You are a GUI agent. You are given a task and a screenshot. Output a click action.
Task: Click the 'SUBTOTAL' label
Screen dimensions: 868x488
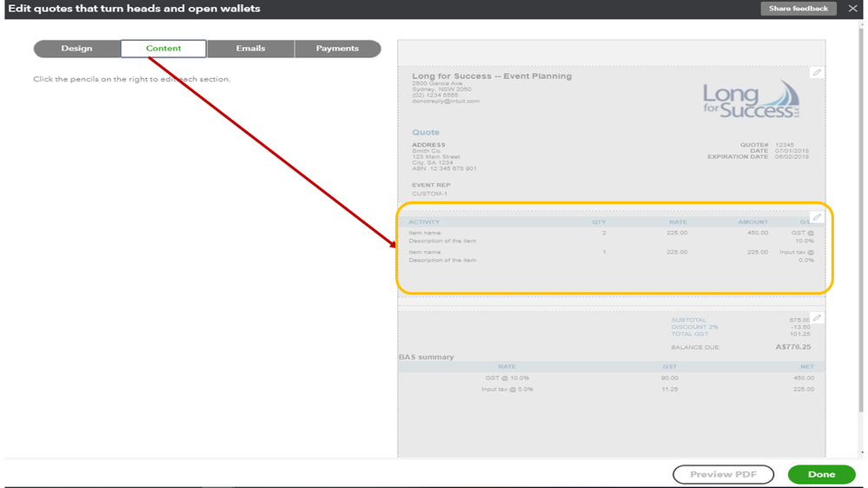coord(689,320)
